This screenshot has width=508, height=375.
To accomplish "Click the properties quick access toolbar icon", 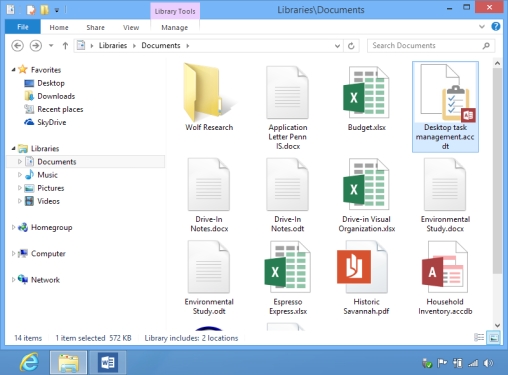I will point(31,10).
